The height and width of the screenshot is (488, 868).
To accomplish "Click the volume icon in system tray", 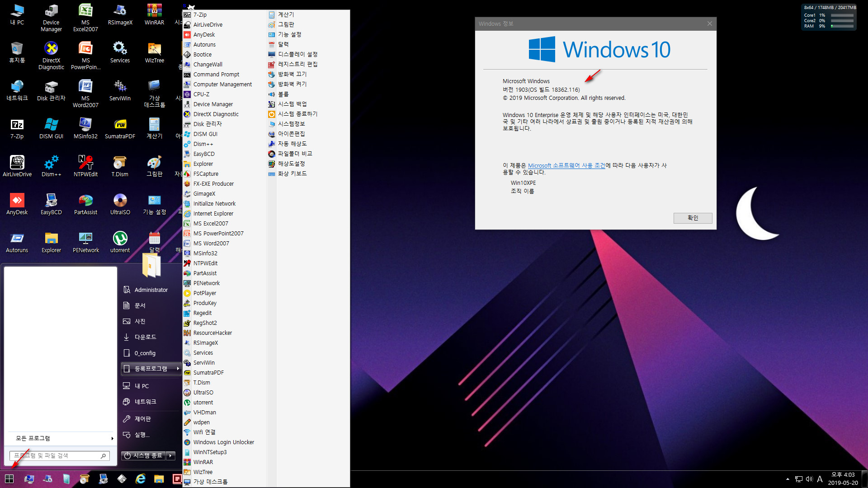I will [x=809, y=479].
